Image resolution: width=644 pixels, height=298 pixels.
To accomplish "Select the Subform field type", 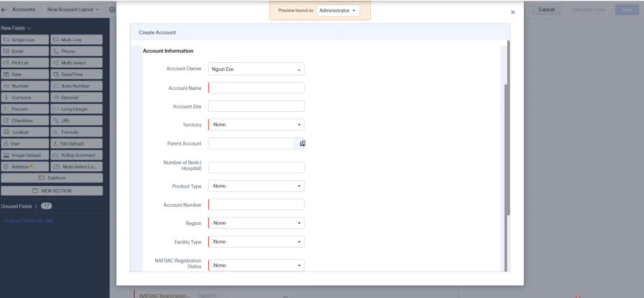I will [52, 178].
